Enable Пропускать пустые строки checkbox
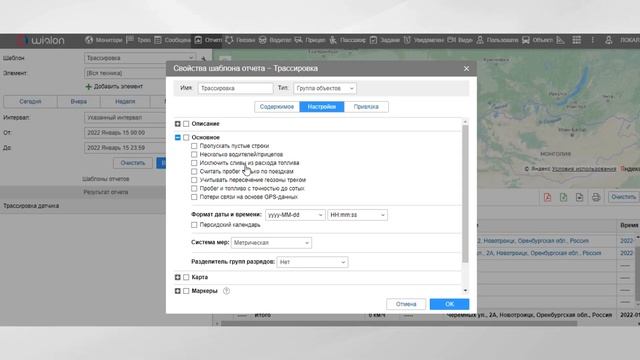640x360 pixels. 194,146
